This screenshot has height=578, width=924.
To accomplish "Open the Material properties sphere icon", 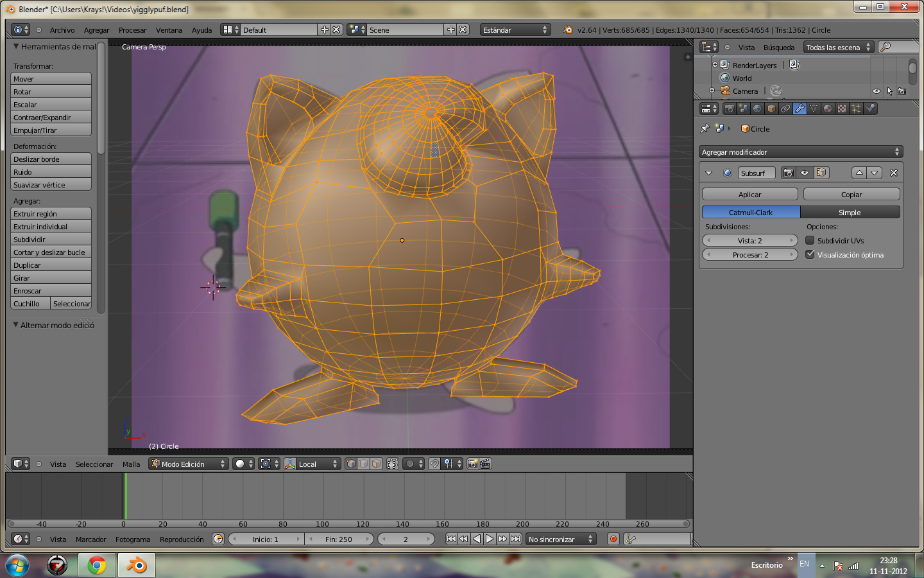I will tap(828, 109).
